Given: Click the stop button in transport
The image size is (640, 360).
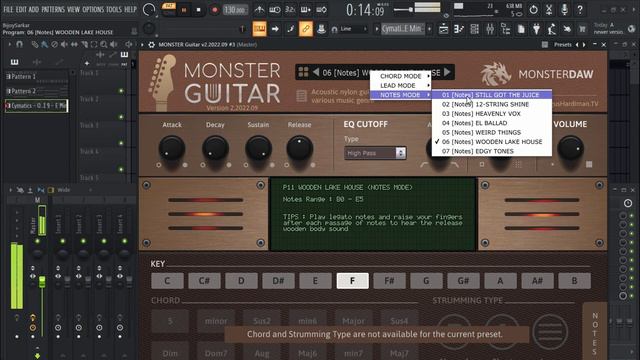Looking at the screenshot, I should coord(198,10).
